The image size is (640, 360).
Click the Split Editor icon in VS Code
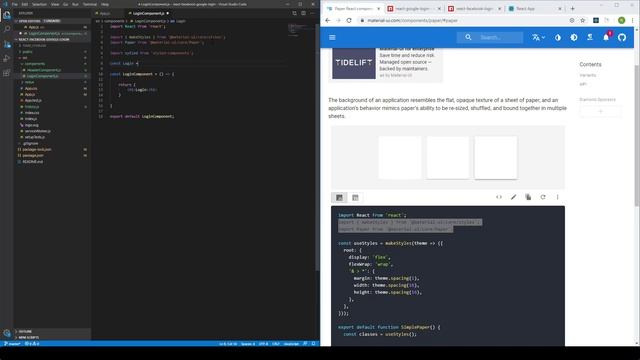click(x=303, y=13)
